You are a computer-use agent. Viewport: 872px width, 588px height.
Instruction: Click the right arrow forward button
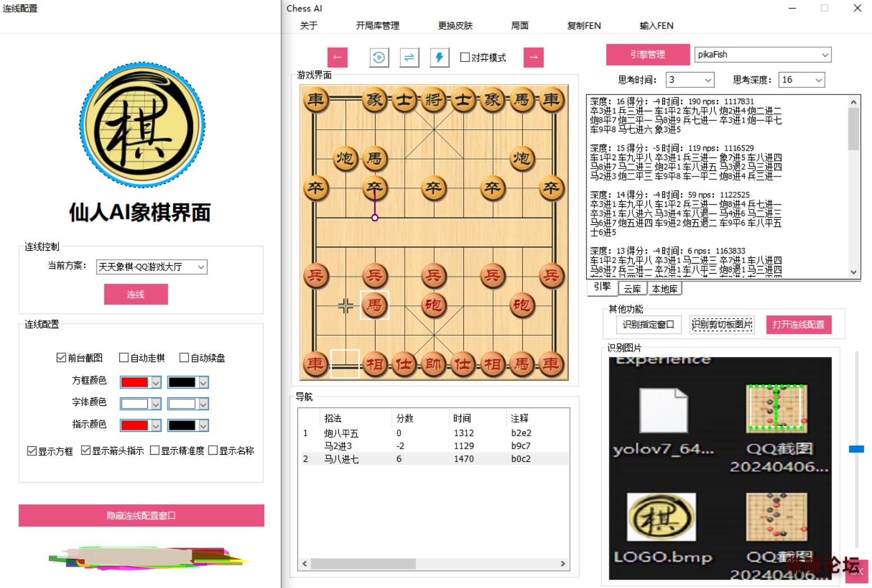[x=534, y=57]
